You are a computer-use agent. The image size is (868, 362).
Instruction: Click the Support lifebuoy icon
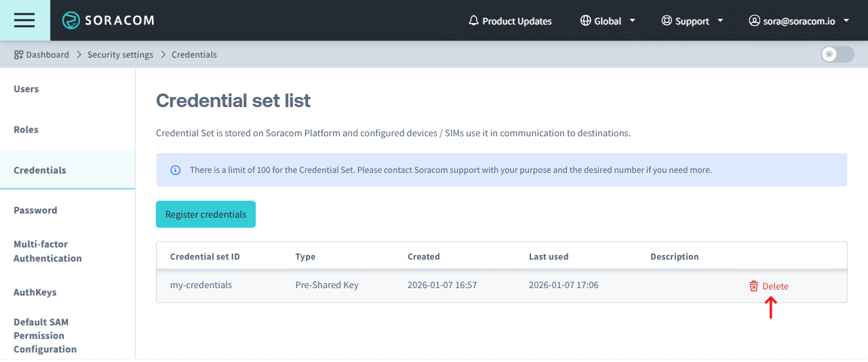coord(667,21)
